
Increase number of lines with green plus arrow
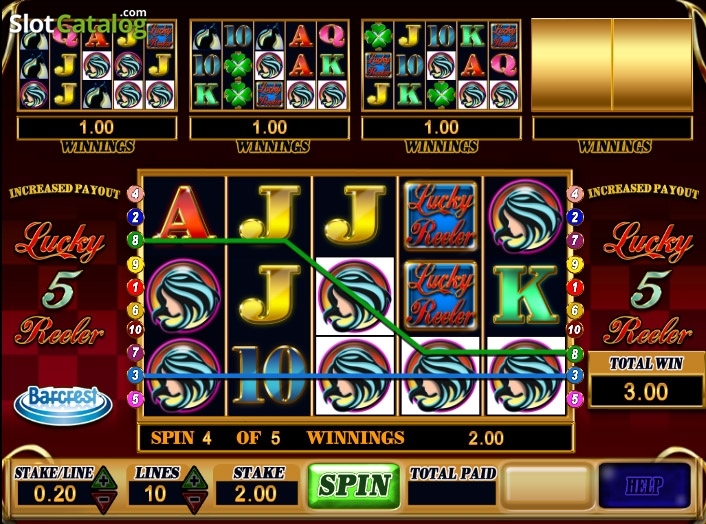(195, 479)
